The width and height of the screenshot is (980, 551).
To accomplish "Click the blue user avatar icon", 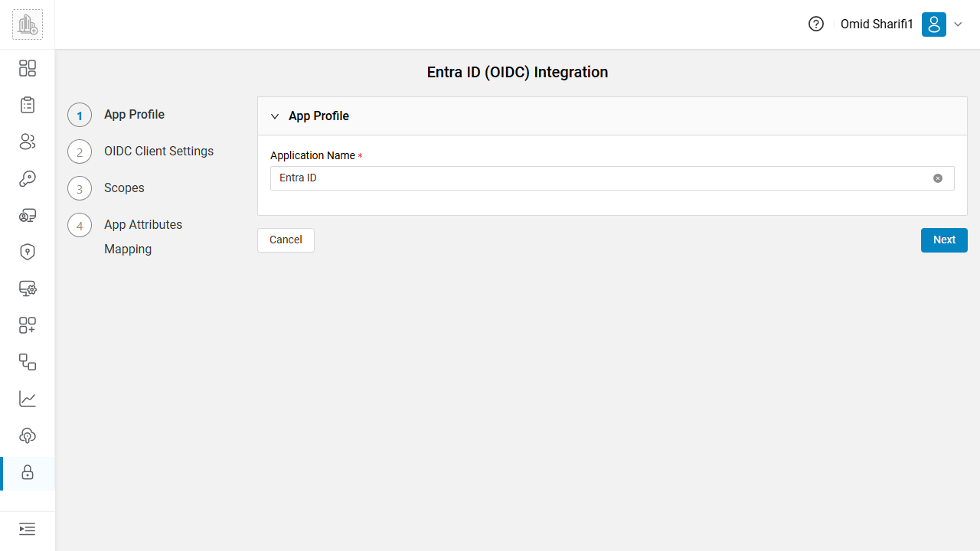I will [934, 24].
